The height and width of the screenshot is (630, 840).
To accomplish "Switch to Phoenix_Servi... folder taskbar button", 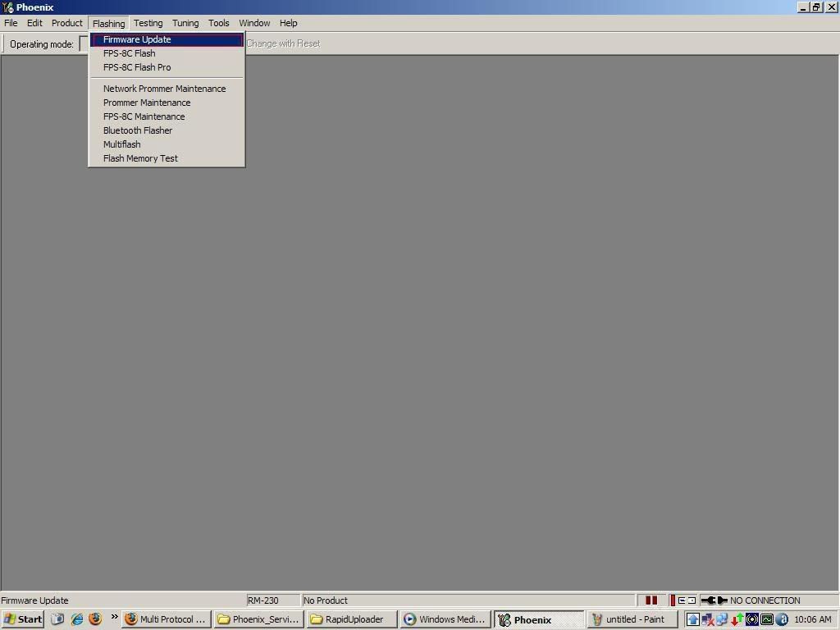I will pos(259,619).
